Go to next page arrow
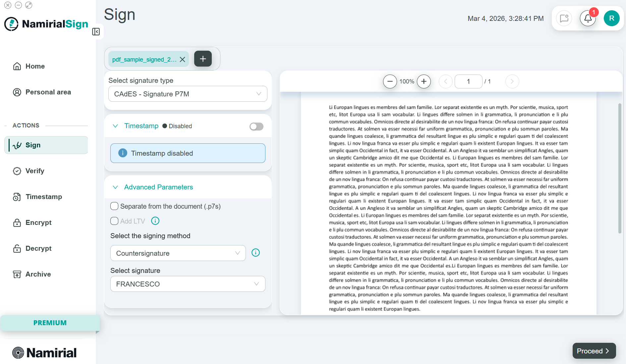The image size is (626, 364). pyautogui.click(x=512, y=81)
